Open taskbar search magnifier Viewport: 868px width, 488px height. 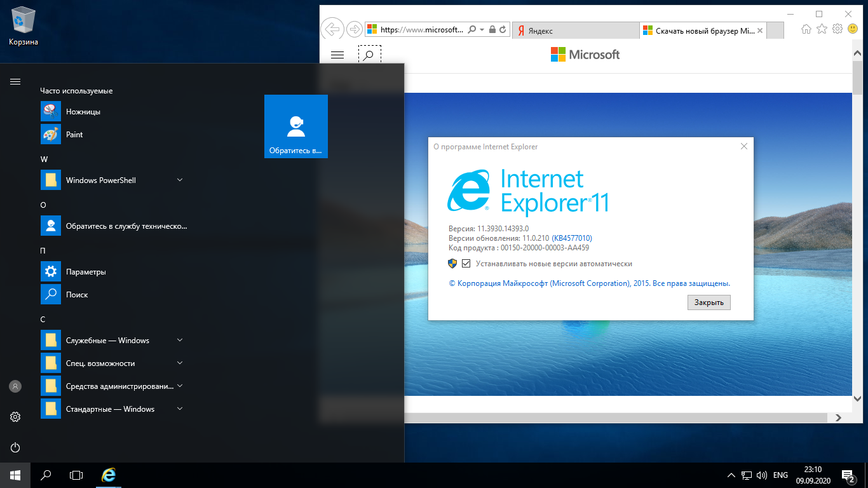click(x=46, y=475)
